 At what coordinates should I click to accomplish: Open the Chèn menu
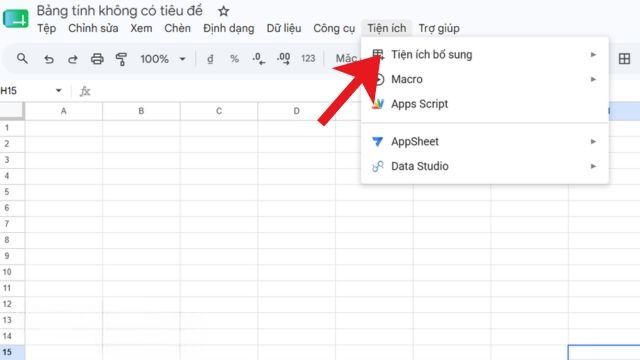click(x=177, y=29)
